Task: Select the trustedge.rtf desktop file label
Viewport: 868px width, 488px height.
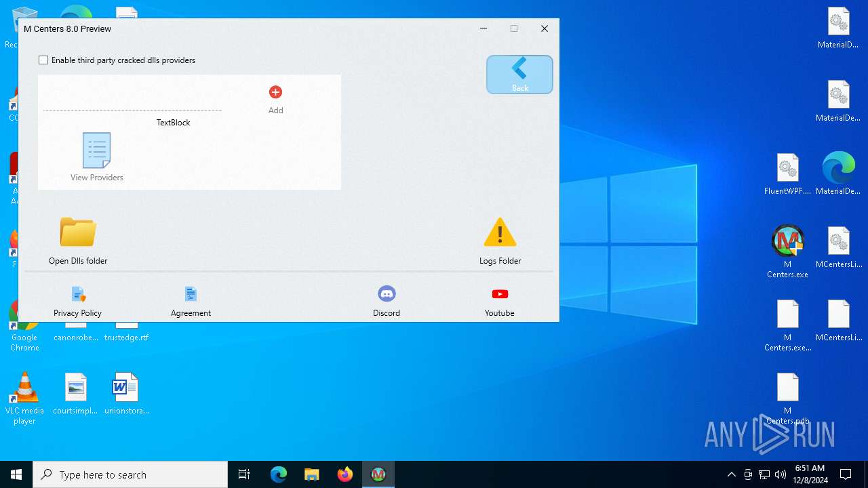Action: tap(126, 338)
